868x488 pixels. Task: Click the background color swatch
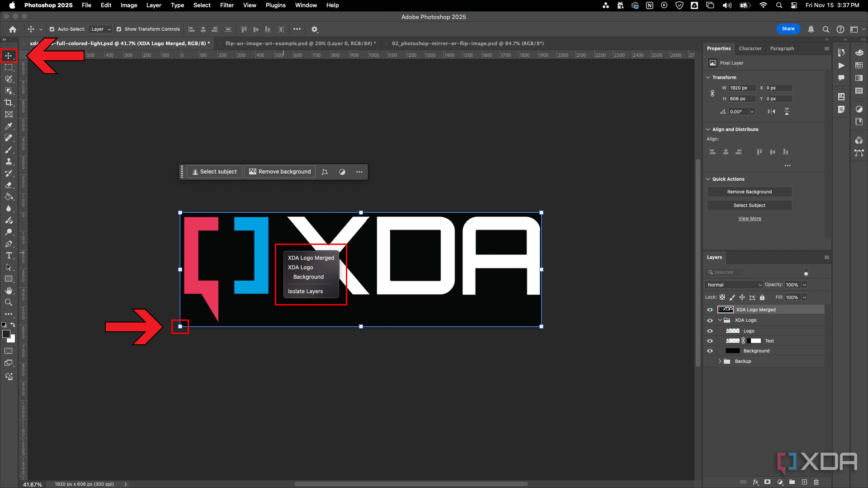[x=12, y=339]
